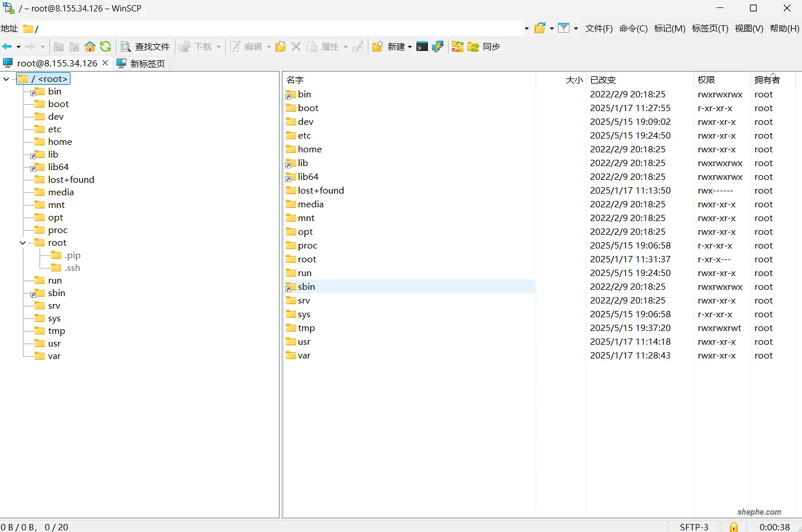Open the folder icon next to address bar
Image resolution: width=802 pixels, height=532 pixels.
pos(540,28)
